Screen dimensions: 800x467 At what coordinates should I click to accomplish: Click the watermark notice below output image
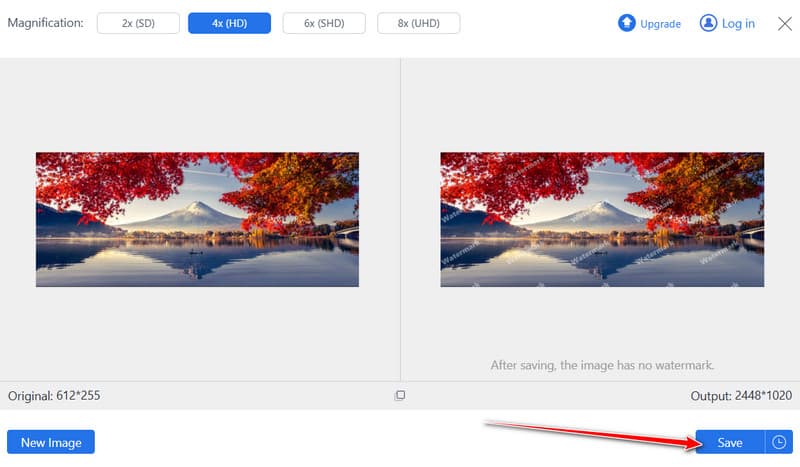tap(602, 365)
